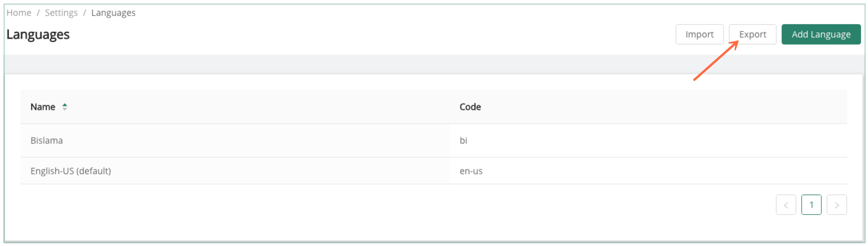Open the Bislama language row

pos(47,141)
